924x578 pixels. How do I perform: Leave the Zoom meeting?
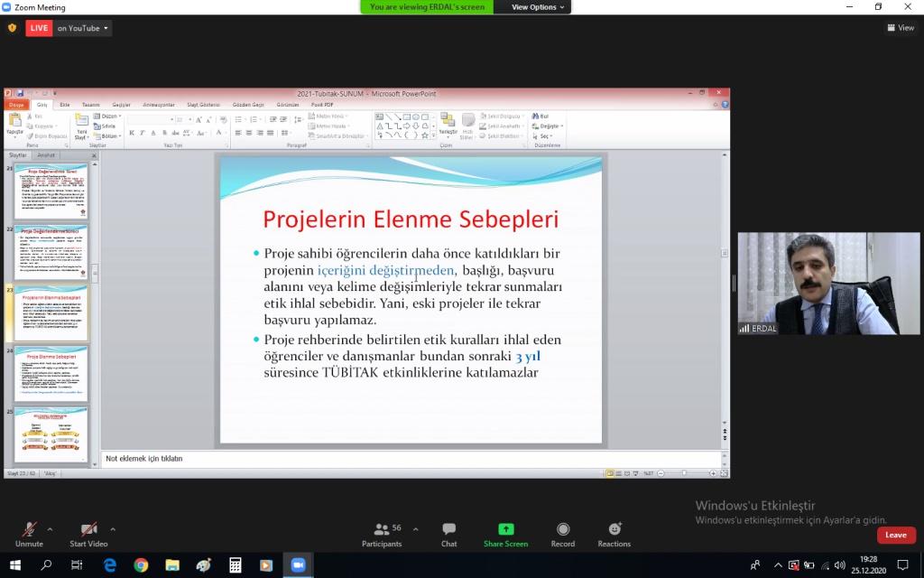(895, 535)
